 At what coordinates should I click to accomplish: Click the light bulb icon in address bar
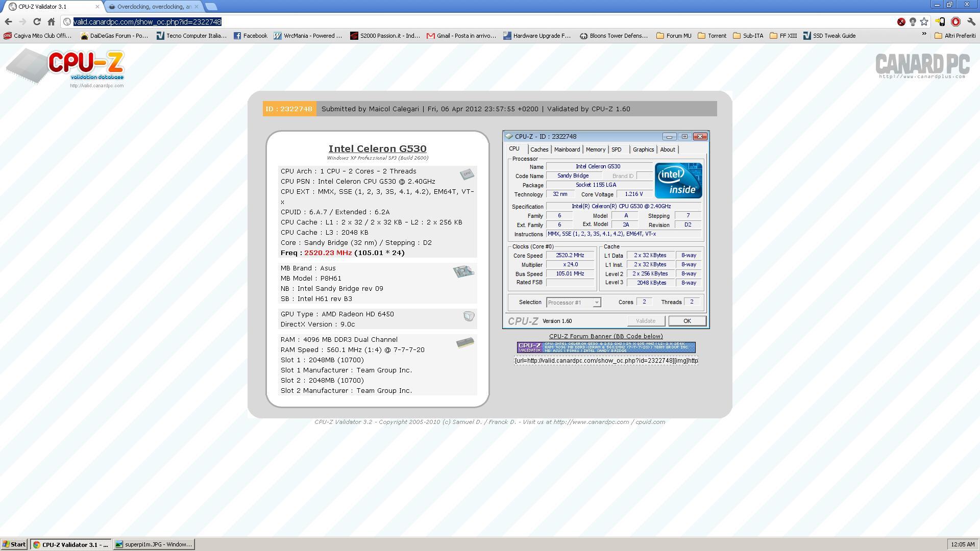[x=913, y=22]
